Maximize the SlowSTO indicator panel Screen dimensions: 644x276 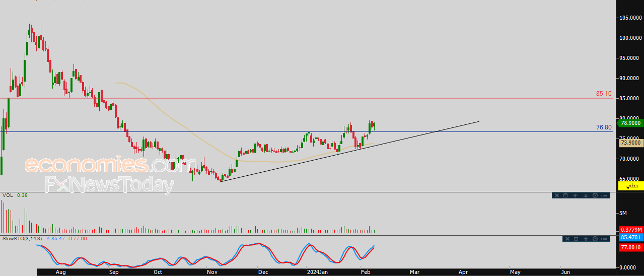coord(576,239)
